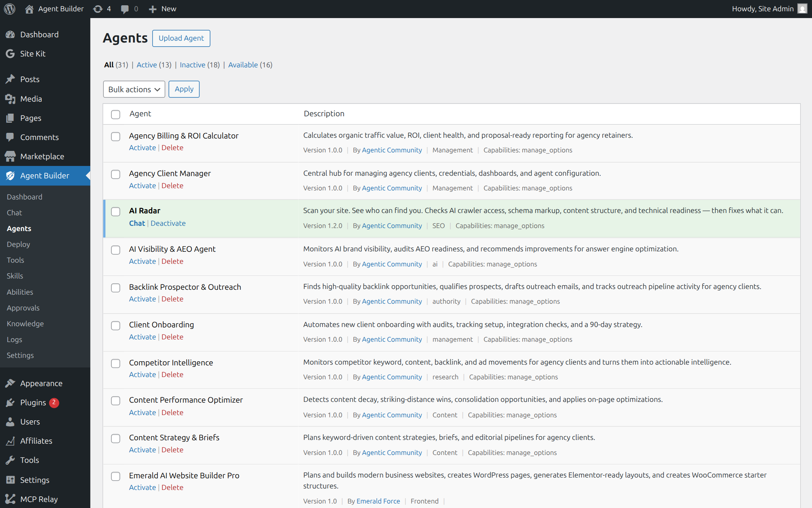This screenshot has height=508, width=812.
Task: Click the Tools wrench icon in main sidebar
Action: click(11, 460)
